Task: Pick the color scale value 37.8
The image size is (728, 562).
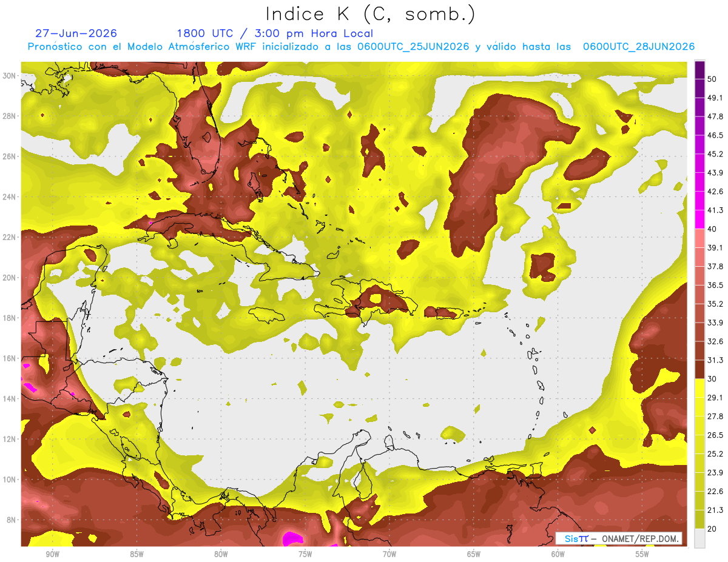Action: click(715, 266)
